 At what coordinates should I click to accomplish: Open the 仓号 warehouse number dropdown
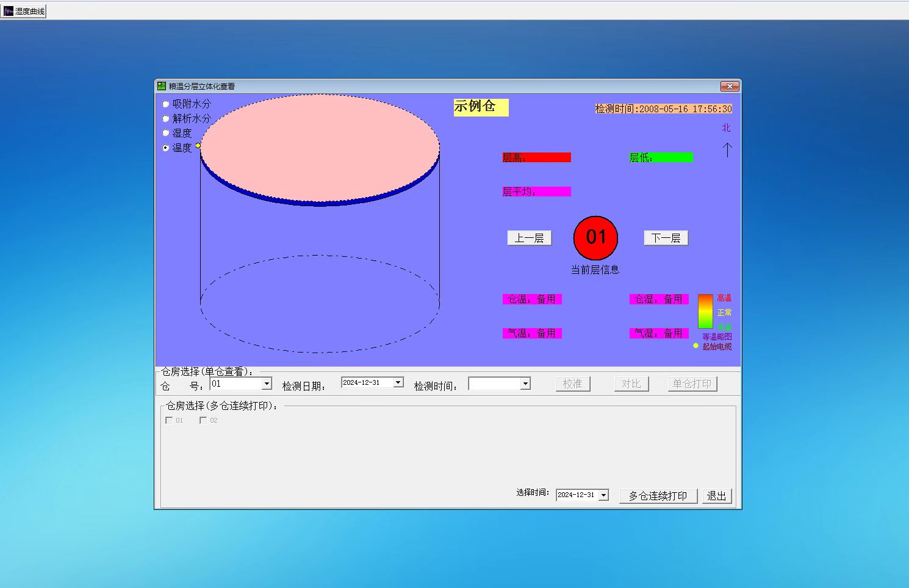267,384
